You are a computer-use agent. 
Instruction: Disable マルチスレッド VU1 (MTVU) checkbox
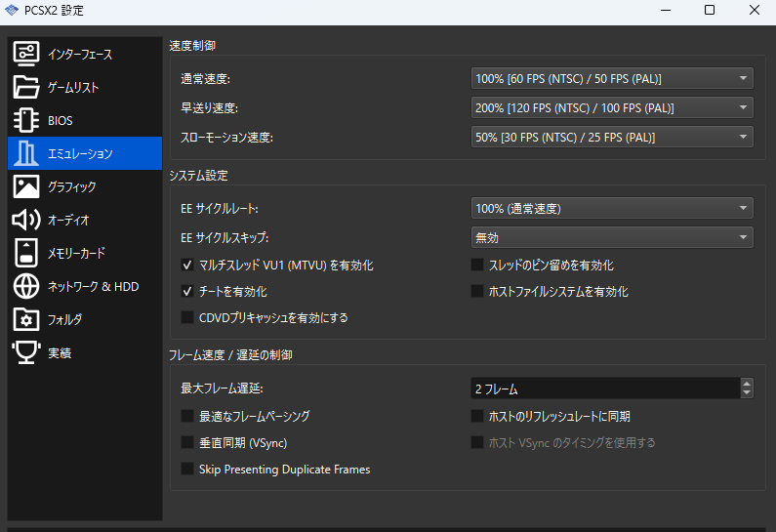pyautogui.click(x=187, y=266)
